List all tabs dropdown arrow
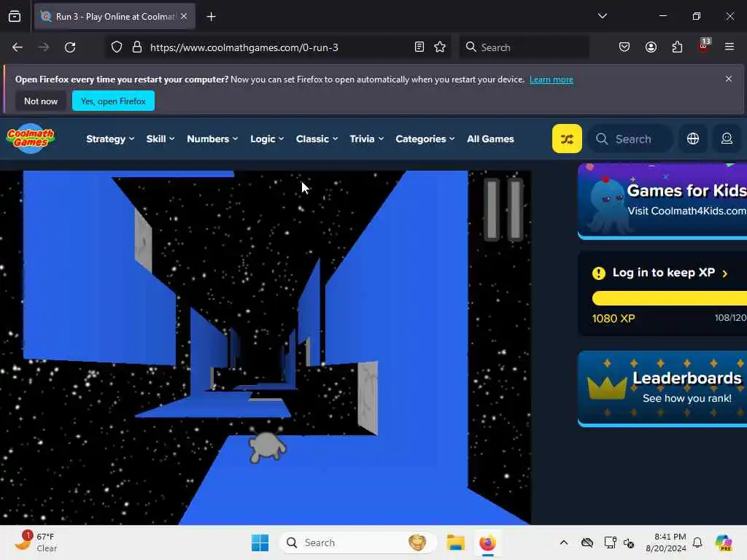The height and width of the screenshot is (560, 747). pyautogui.click(x=602, y=16)
